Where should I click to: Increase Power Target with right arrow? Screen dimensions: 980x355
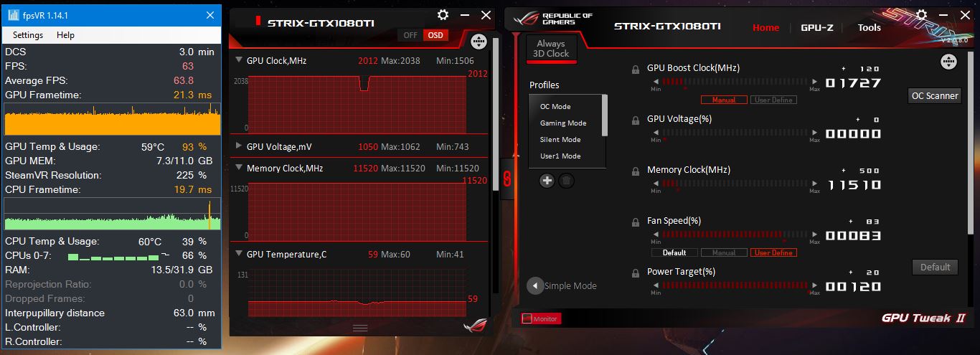click(x=814, y=285)
